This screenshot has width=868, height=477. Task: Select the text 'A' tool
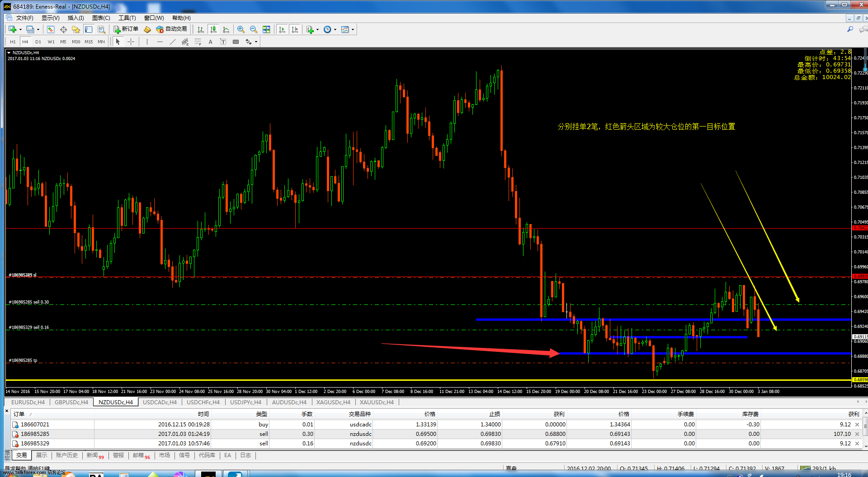[210, 42]
